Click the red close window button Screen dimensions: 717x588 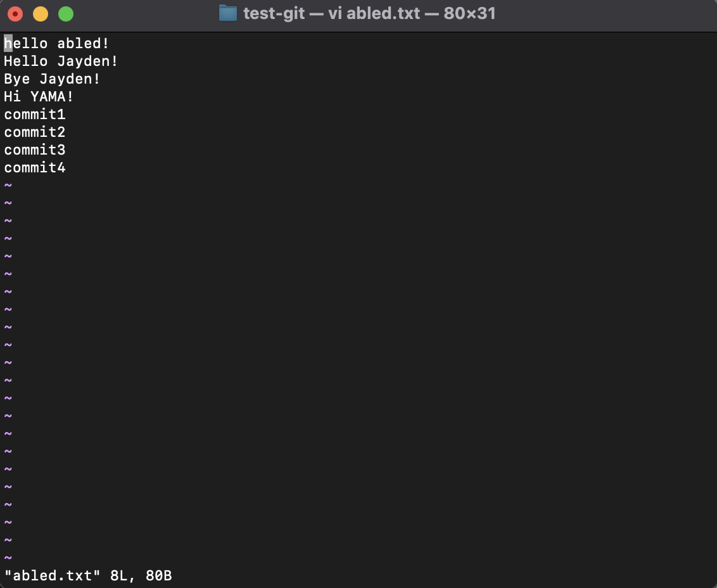[15, 14]
